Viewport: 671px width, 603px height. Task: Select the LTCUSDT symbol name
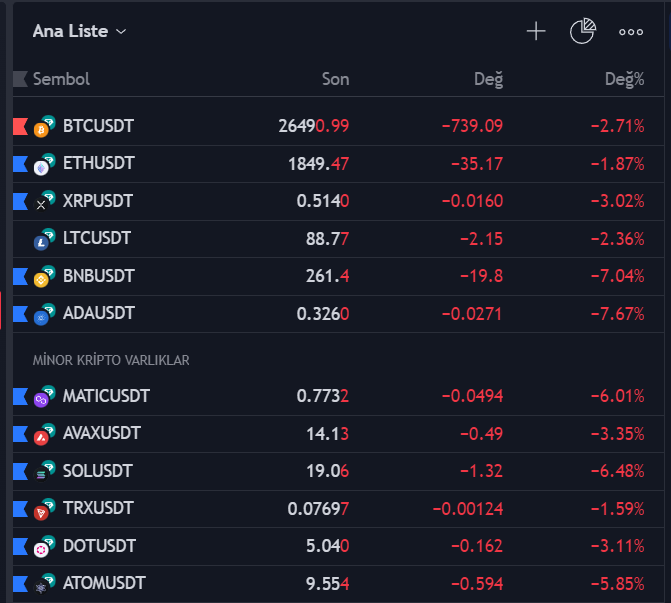(97, 238)
